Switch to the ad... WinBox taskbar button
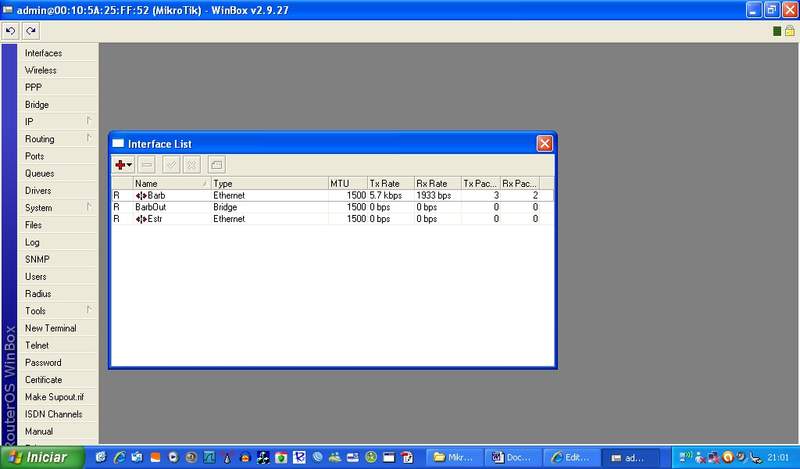The width and height of the screenshot is (800, 469). point(629,458)
